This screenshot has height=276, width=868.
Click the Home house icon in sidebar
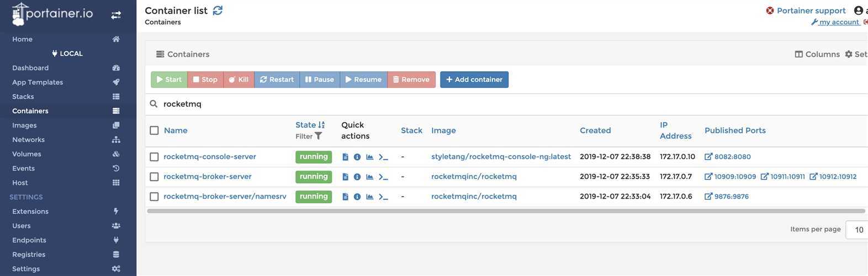(x=116, y=39)
